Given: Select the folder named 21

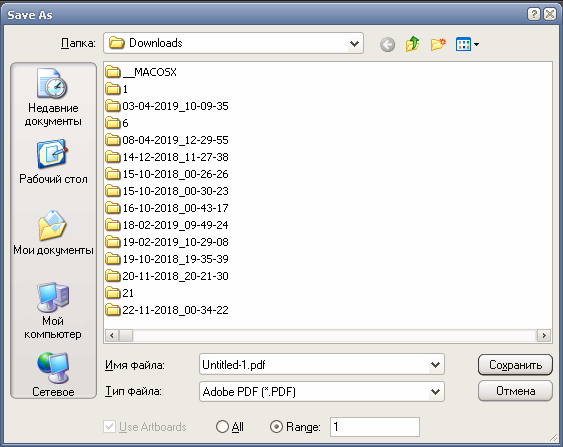Looking at the screenshot, I should [x=120, y=293].
